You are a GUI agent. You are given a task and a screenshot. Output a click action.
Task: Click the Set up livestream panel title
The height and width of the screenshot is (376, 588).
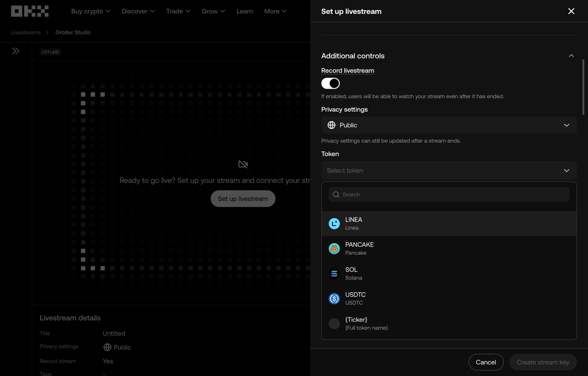351,11
